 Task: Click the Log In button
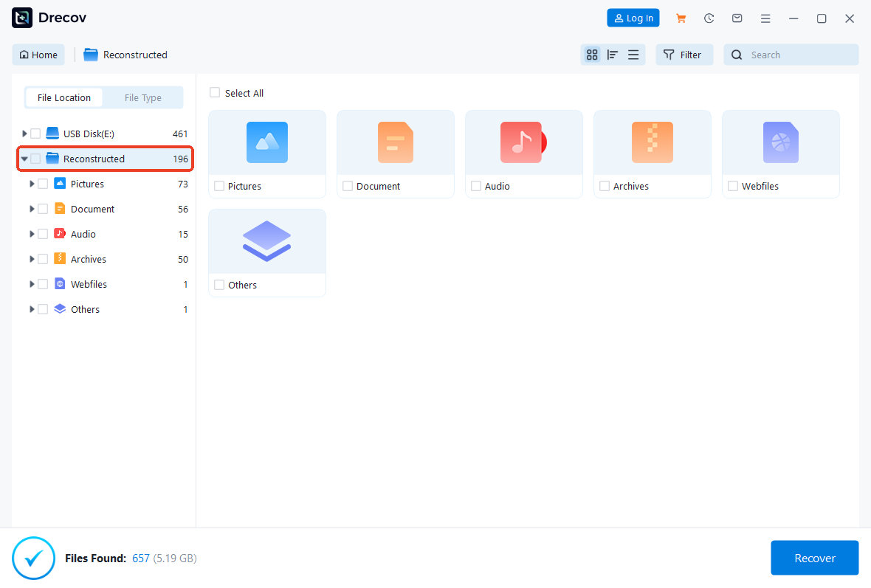coord(633,18)
